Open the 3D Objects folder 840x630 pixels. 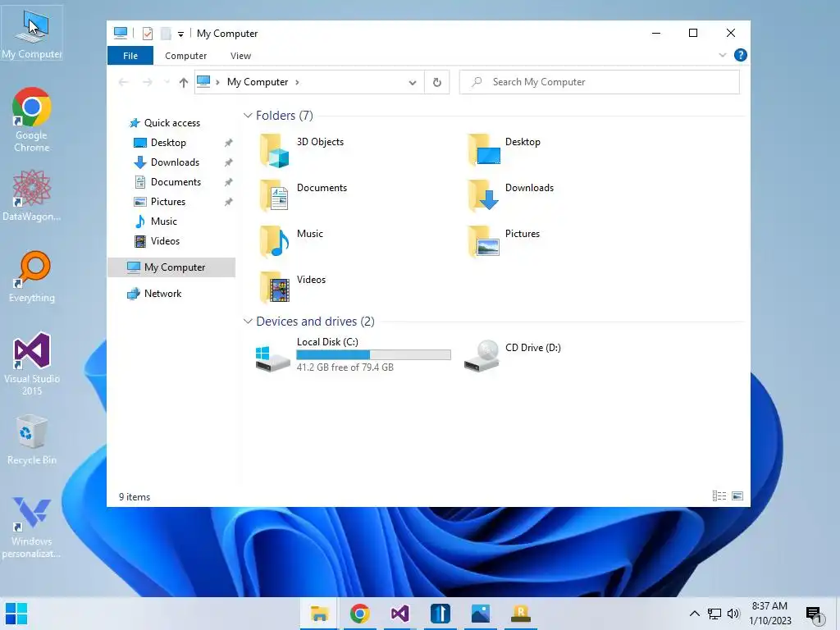(303, 150)
